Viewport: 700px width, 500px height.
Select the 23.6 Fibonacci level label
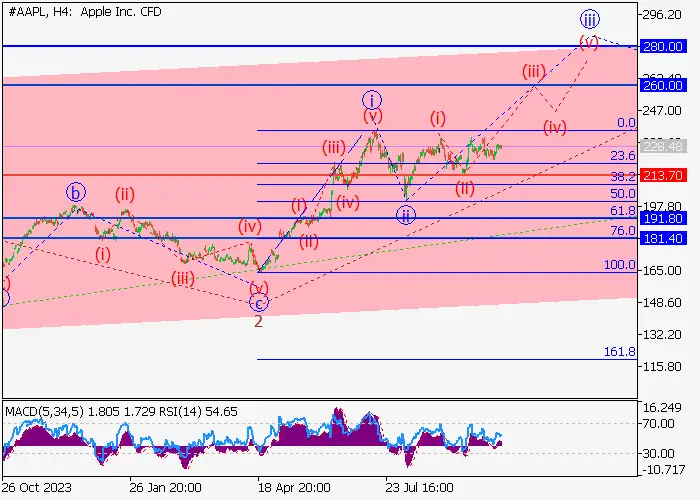[x=623, y=156]
